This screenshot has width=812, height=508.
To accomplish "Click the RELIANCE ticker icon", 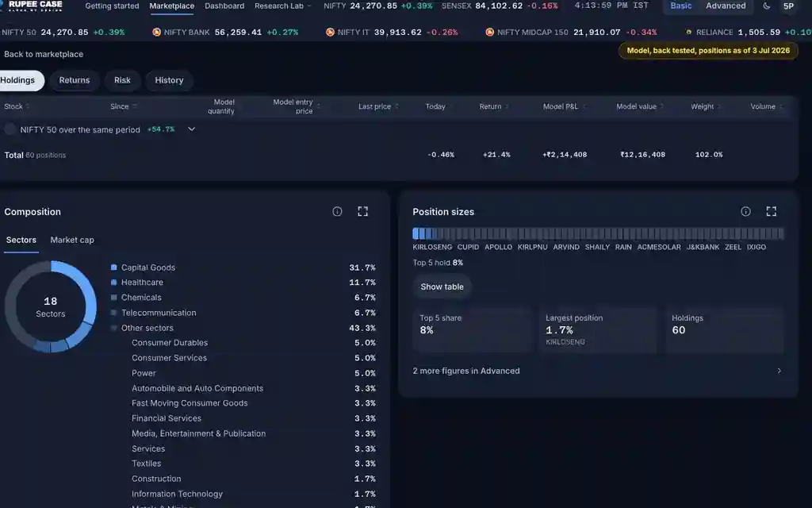I will pyautogui.click(x=689, y=32).
